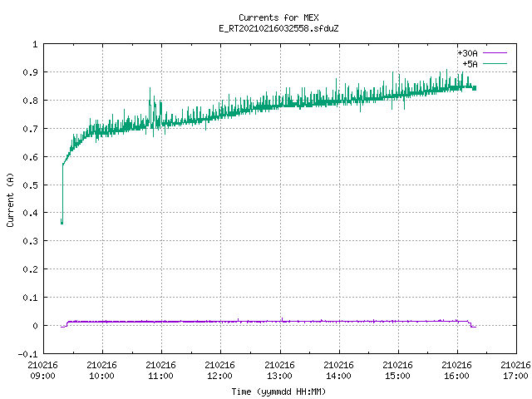Click the 'Time (yymmdd HH:MM)' x-axis label

click(278, 392)
